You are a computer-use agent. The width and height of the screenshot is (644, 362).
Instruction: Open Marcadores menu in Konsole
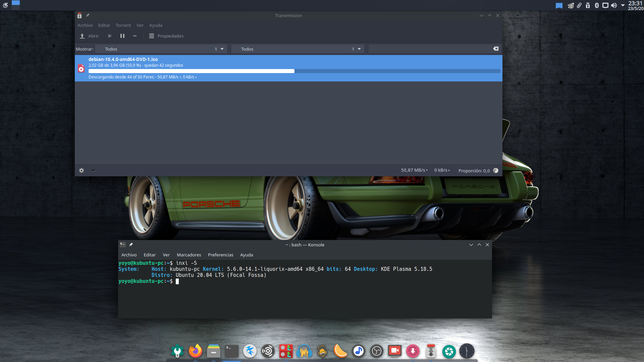click(189, 255)
